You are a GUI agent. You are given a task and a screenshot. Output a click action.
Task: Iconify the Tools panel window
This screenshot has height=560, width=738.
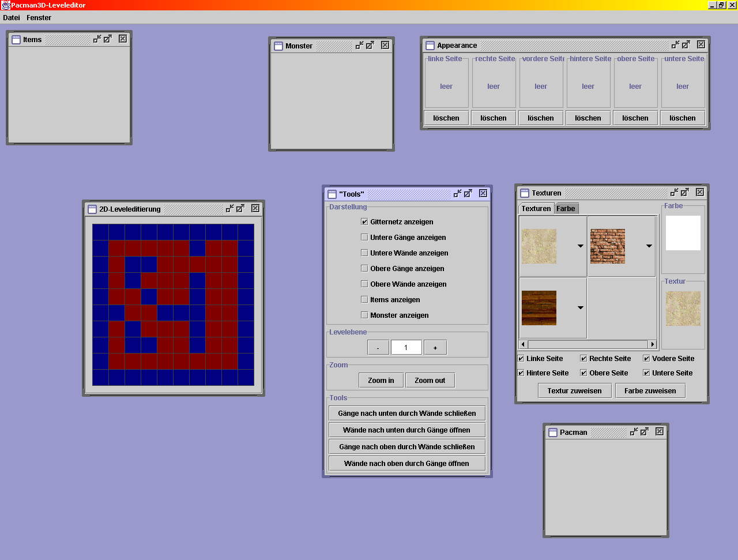(x=457, y=194)
